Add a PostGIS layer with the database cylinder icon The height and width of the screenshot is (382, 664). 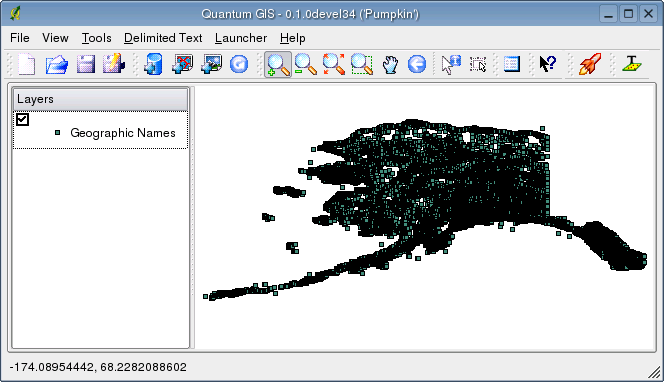[153, 64]
